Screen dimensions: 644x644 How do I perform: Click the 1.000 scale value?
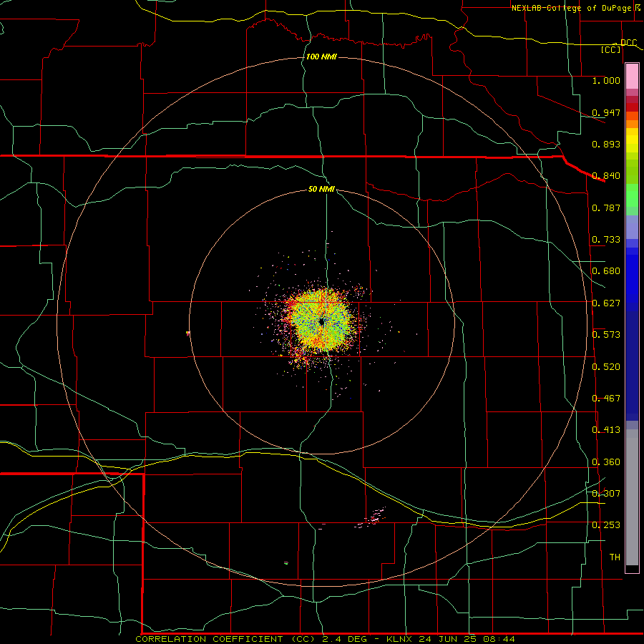coord(606,80)
